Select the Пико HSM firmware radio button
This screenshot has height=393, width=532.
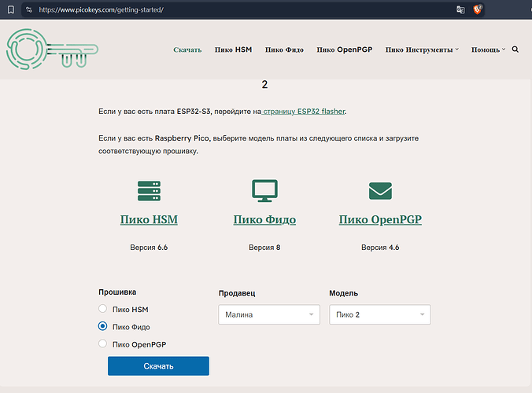[x=102, y=309]
